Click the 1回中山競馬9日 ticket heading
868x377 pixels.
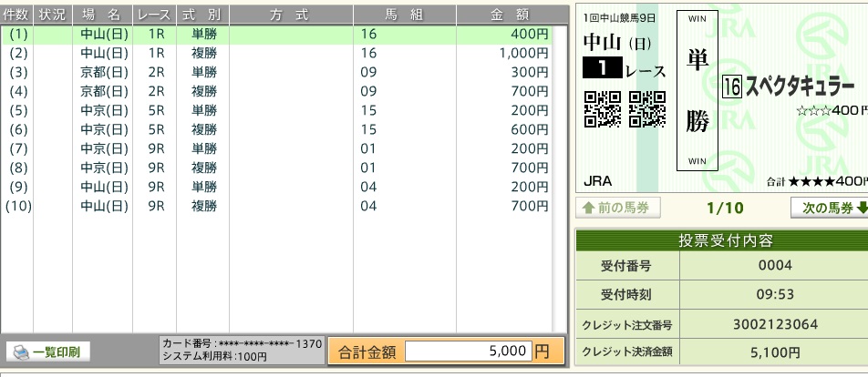click(x=619, y=18)
